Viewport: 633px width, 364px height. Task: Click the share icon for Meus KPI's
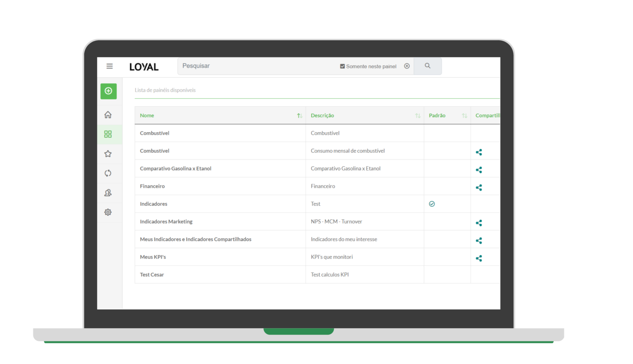click(x=479, y=258)
